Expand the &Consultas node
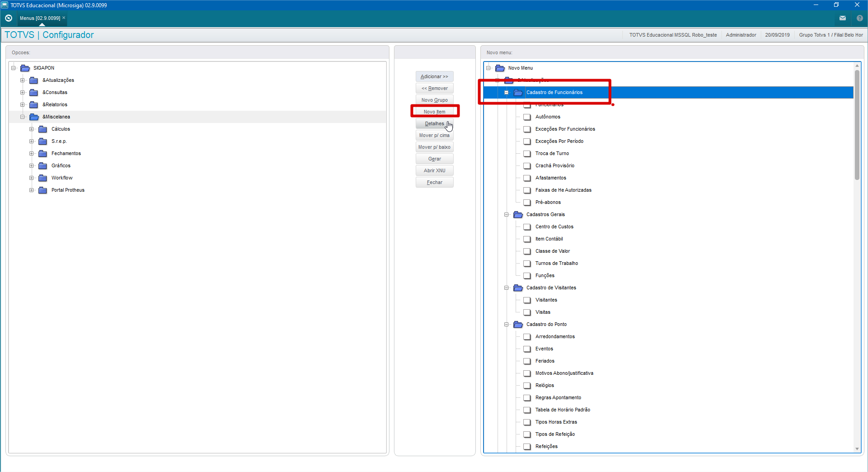This screenshot has height=472, width=868. click(23, 92)
